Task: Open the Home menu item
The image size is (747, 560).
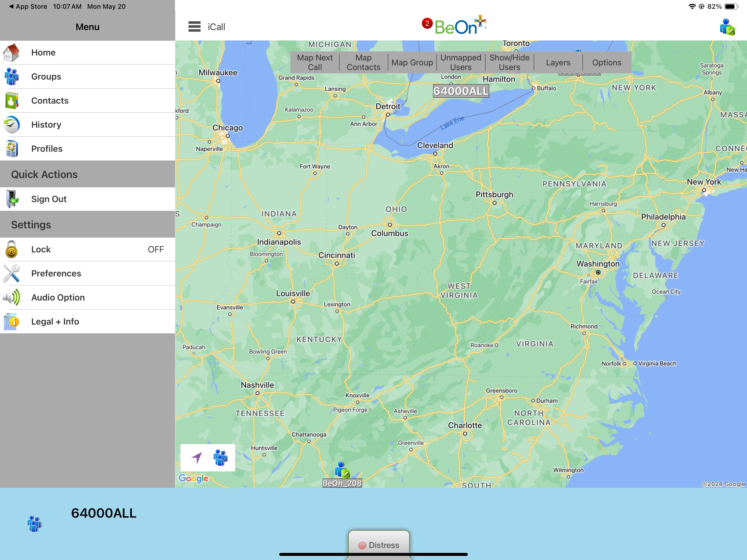Action: pyautogui.click(x=87, y=53)
